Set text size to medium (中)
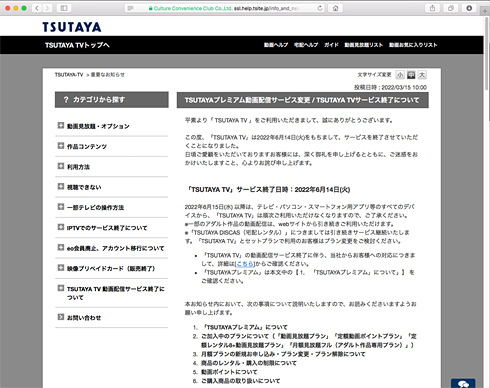 (x=411, y=75)
